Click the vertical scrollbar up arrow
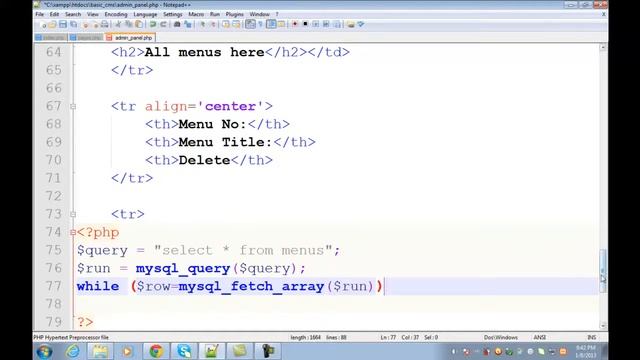The width and height of the screenshot is (640, 360). (x=603, y=48)
